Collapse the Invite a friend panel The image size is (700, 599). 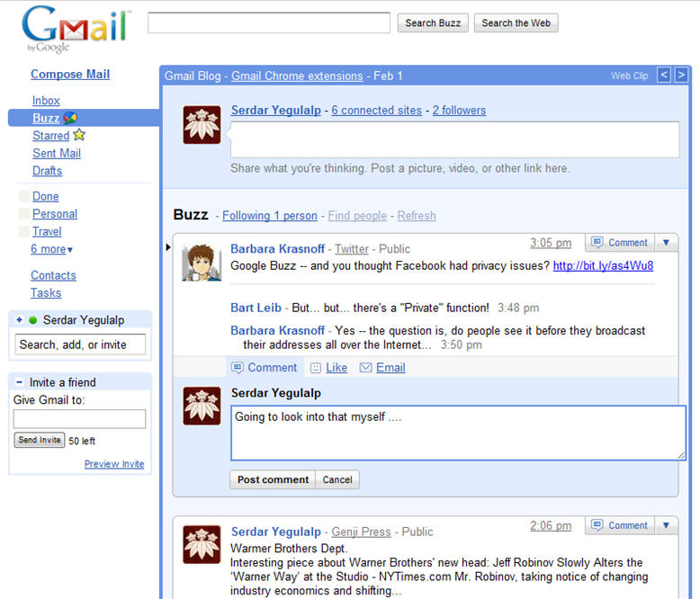[x=19, y=382]
